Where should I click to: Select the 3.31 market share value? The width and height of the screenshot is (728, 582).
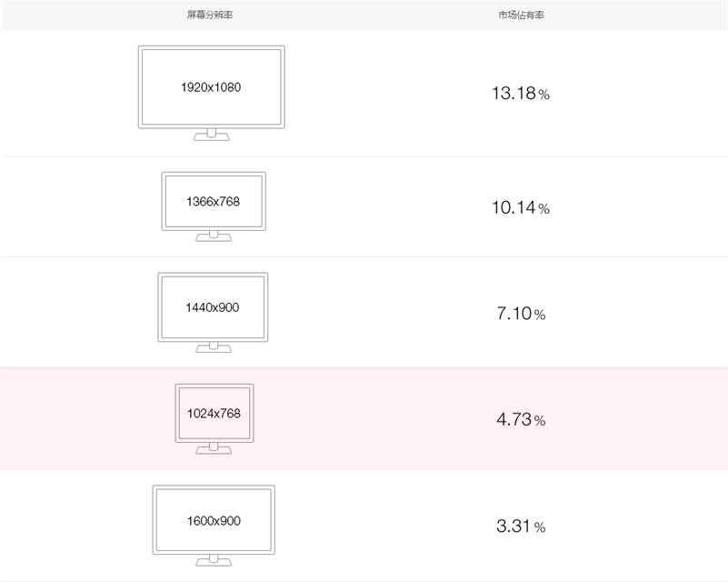pos(513,526)
